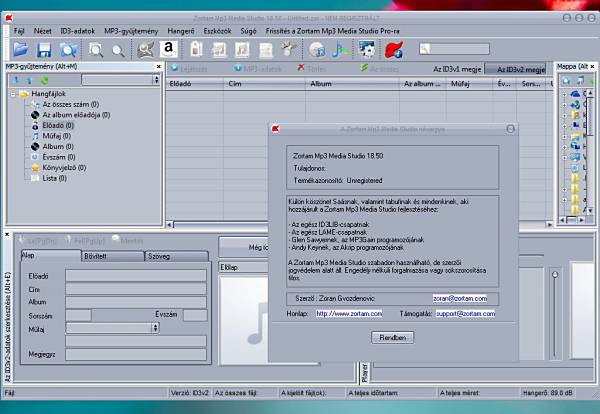Select 'Műfaj (0)' tree item

(57, 136)
